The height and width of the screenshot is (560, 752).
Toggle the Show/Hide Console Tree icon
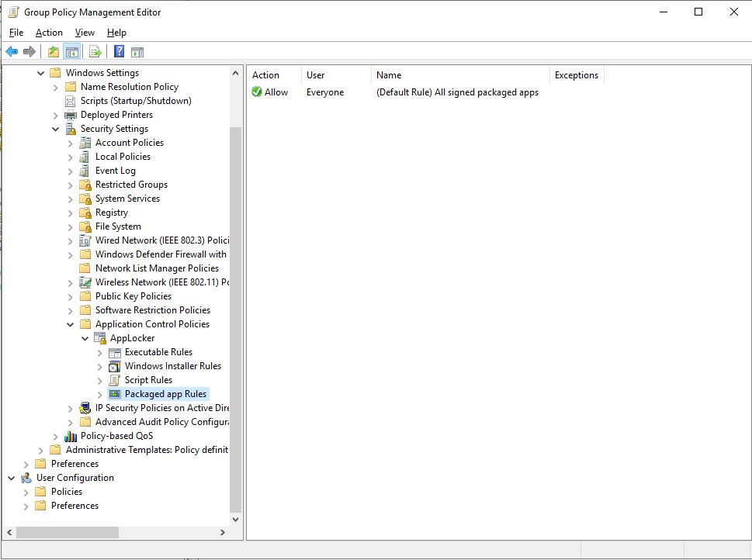[x=72, y=51]
